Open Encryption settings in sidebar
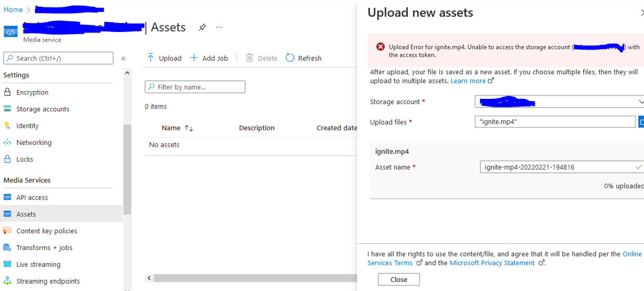 (32, 92)
